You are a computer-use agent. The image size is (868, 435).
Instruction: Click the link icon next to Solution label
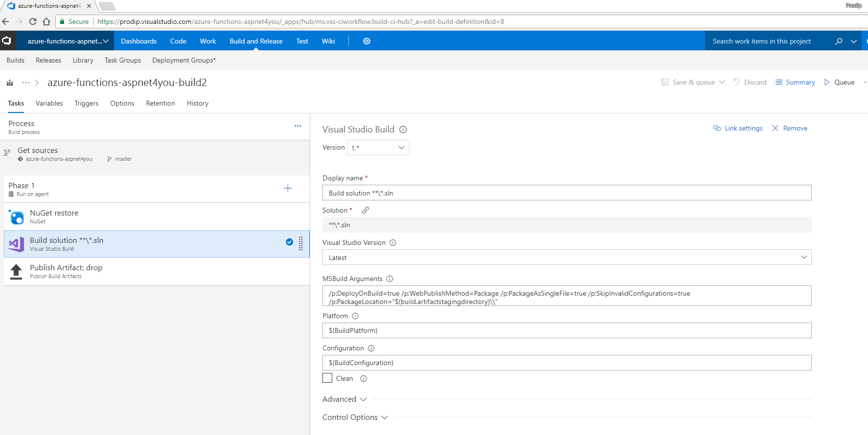tap(365, 210)
